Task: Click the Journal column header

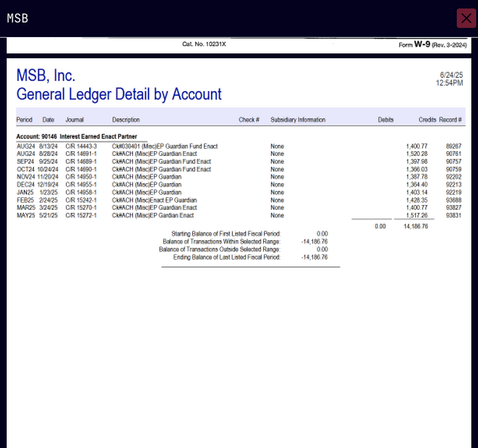Action: pyautogui.click(x=75, y=120)
